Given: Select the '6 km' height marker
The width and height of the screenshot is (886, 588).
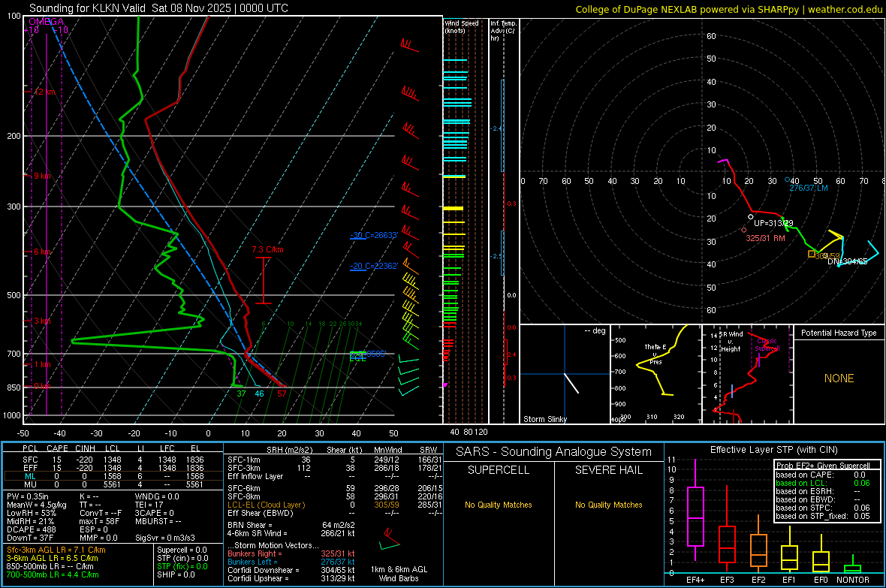Looking at the screenshot, I should (42, 252).
